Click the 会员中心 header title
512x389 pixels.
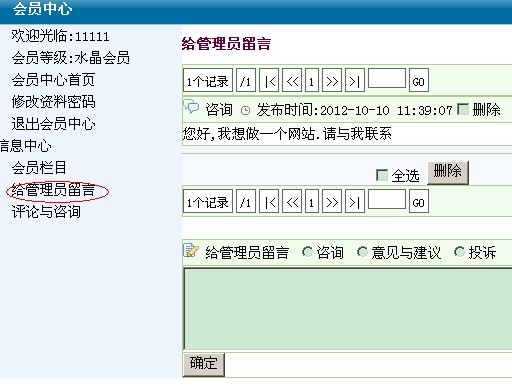coord(42,9)
